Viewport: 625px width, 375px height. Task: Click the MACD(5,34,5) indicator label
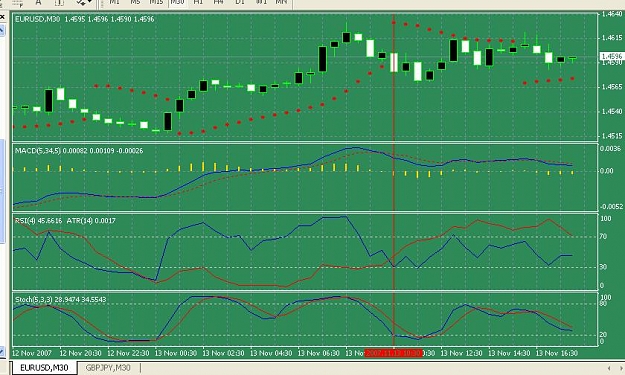(79, 151)
